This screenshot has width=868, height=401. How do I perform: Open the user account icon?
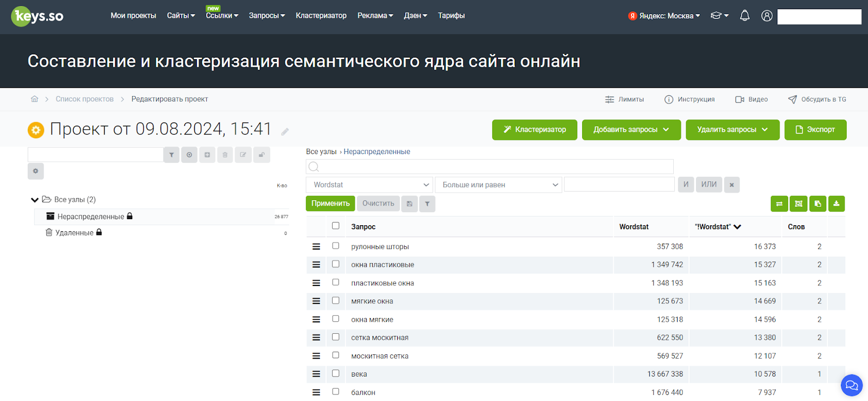(767, 16)
